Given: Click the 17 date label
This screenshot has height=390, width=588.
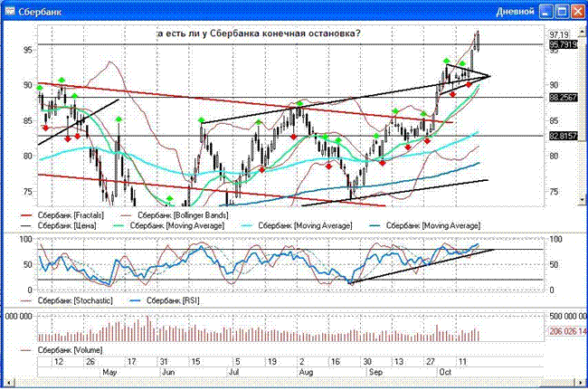Looking at the screenshot, I should pos(132,362).
